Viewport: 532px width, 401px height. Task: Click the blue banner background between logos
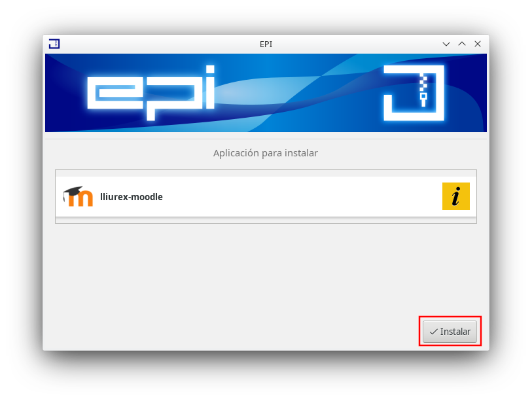pyautogui.click(x=298, y=93)
